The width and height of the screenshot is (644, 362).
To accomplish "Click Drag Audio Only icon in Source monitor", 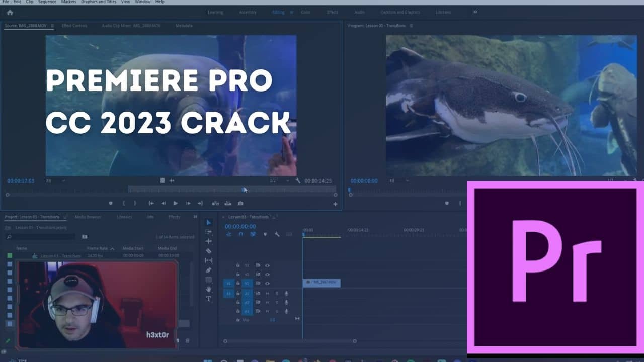I will pos(172,180).
